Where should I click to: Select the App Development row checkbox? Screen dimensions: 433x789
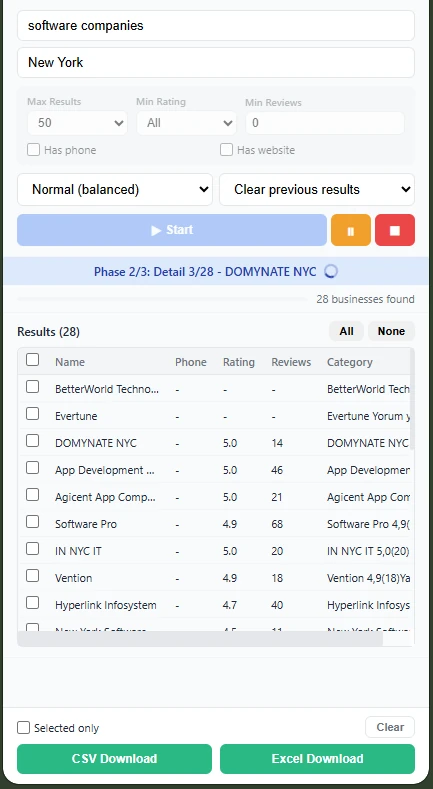pyautogui.click(x=32, y=468)
